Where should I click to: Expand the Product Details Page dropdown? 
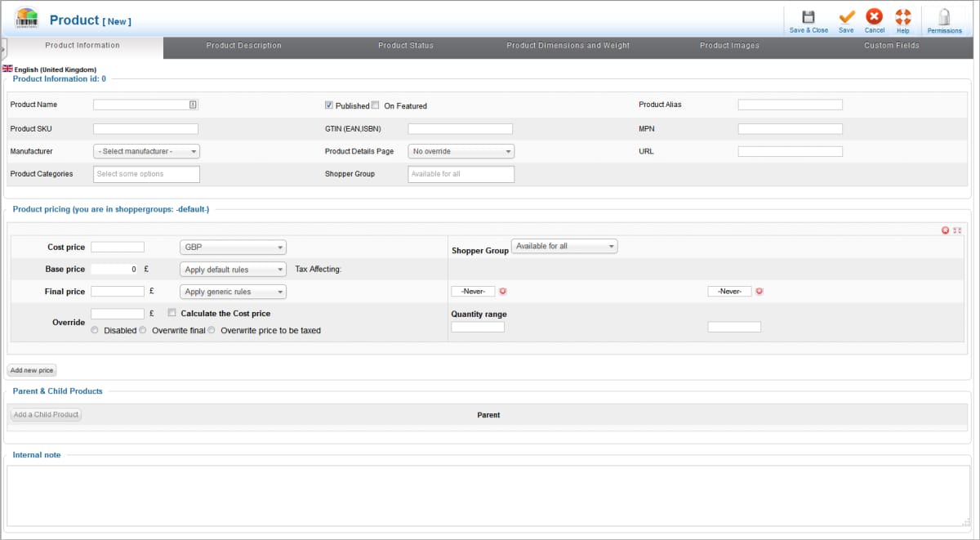tap(461, 151)
